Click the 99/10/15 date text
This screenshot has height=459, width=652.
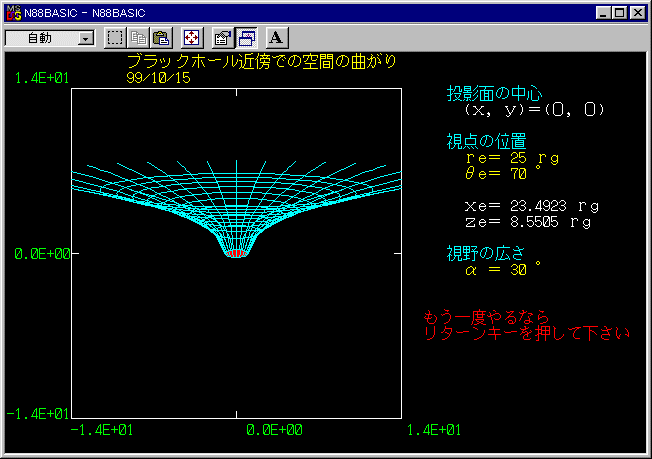158,78
